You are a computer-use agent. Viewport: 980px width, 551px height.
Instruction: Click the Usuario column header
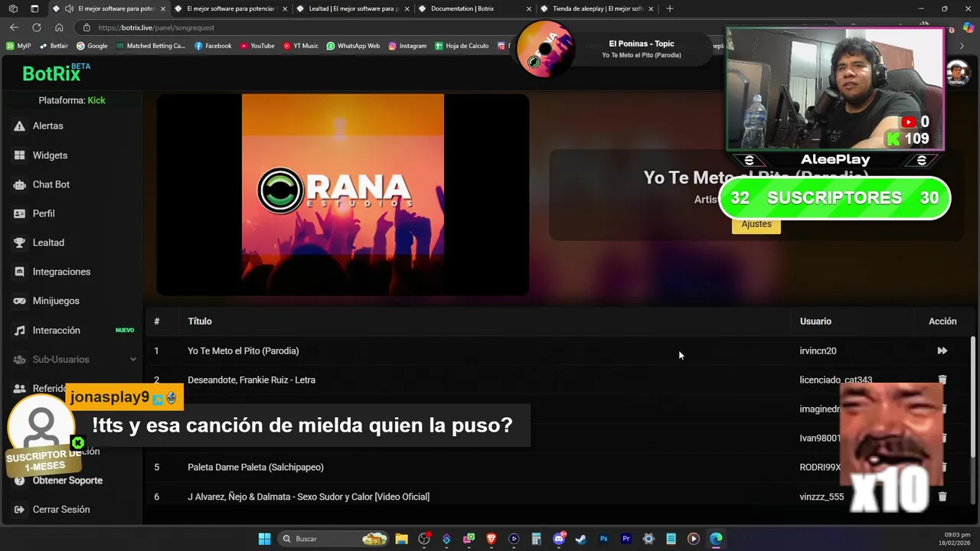click(815, 321)
